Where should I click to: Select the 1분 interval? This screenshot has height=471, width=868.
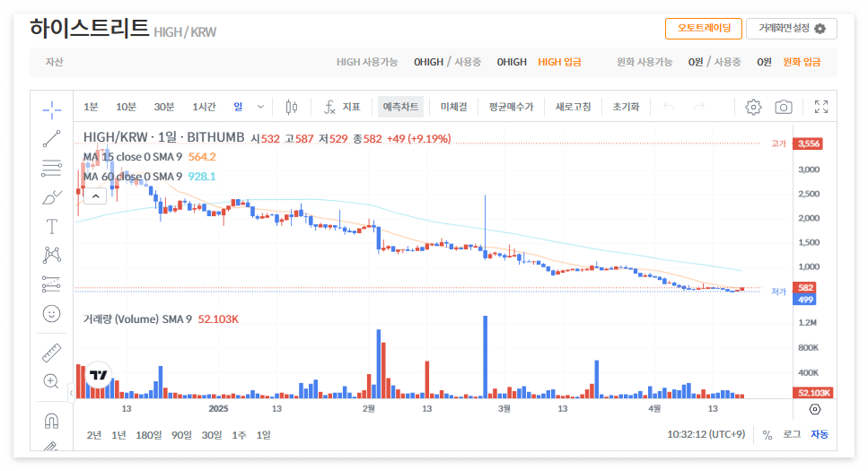point(91,107)
